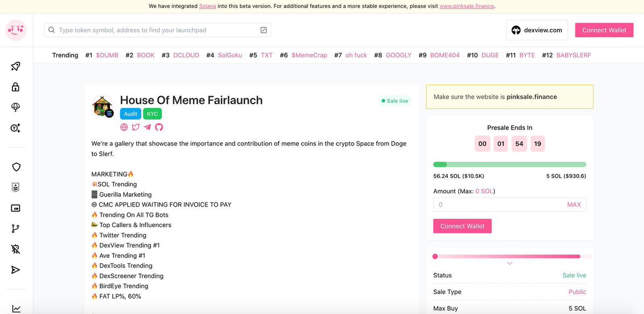This screenshot has width=644, height=314.
Task: Click the Public sale type value
Action: click(x=577, y=292)
